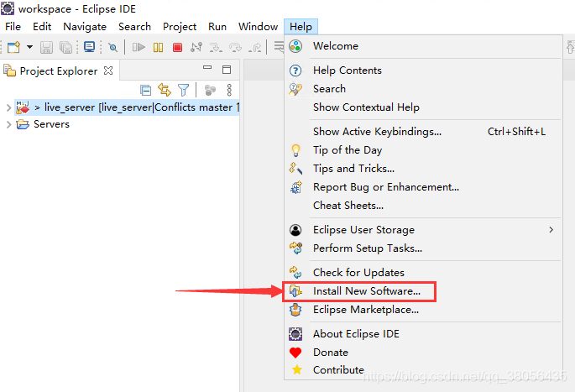
Task: Open the File menu
Action: (13, 27)
